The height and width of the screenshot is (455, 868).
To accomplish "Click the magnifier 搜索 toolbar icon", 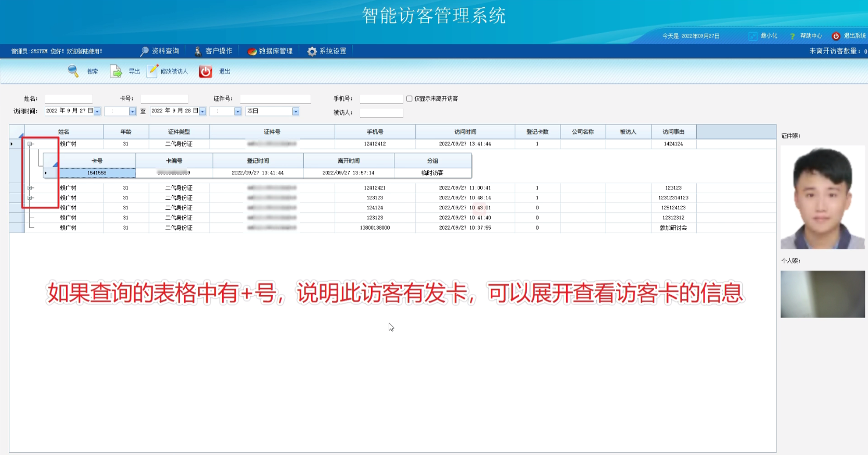I will (x=73, y=71).
